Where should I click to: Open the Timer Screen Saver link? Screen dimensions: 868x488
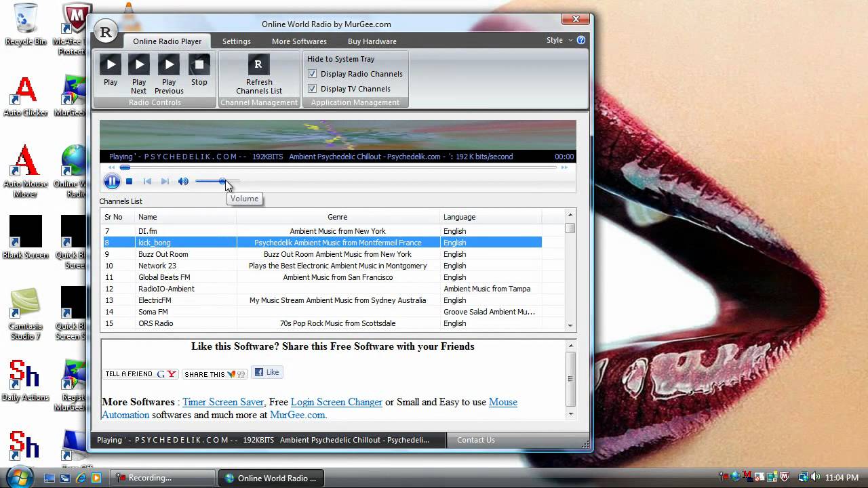tap(223, 402)
